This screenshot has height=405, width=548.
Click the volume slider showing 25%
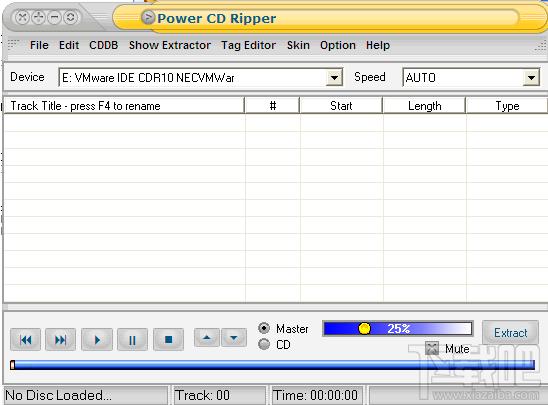pos(398,328)
